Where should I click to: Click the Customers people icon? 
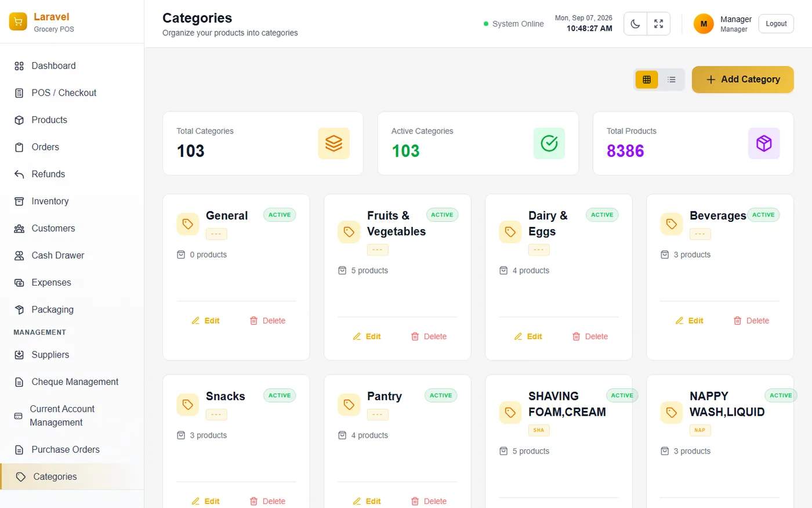click(x=19, y=229)
